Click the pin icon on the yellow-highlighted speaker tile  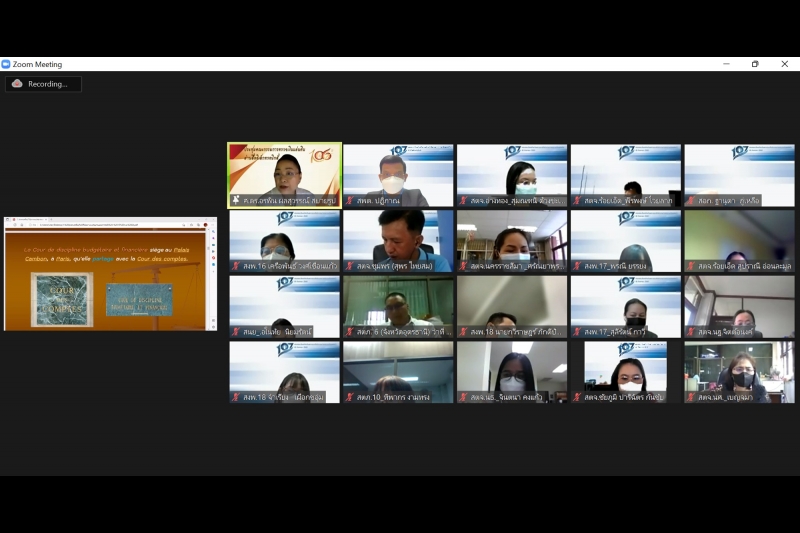235,201
